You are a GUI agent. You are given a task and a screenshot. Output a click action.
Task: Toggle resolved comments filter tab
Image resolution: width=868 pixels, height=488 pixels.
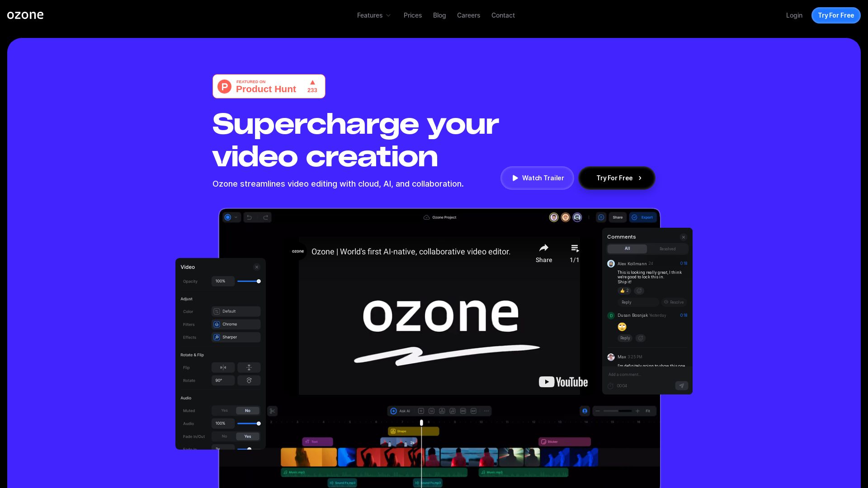pyautogui.click(x=667, y=249)
